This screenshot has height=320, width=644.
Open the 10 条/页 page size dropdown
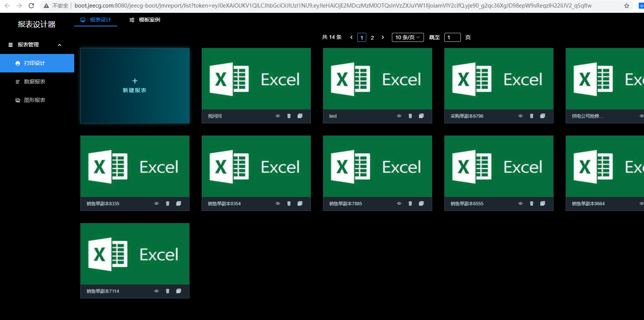pos(408,37)
